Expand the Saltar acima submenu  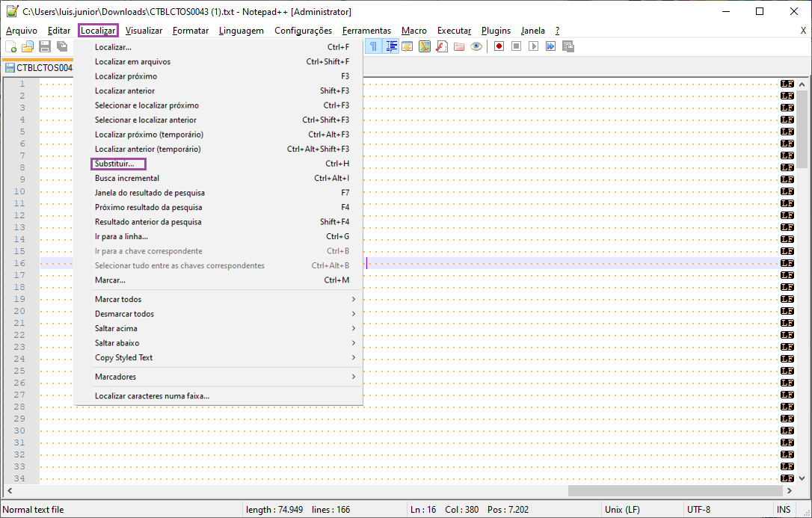click(218, 328)
